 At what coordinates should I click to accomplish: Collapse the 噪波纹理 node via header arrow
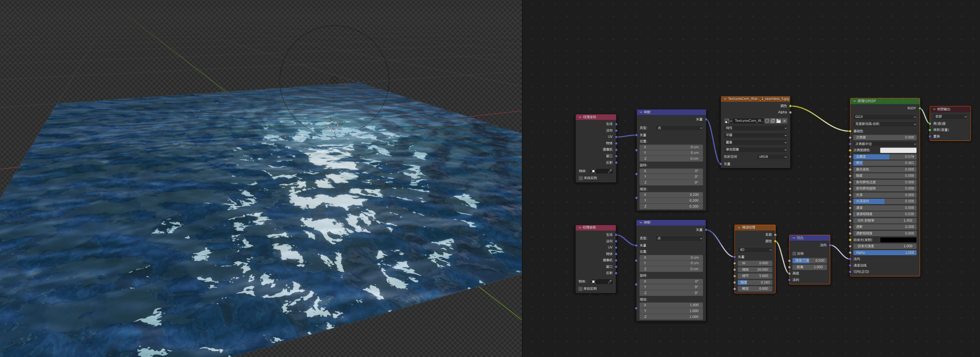(x=739, y=227)
